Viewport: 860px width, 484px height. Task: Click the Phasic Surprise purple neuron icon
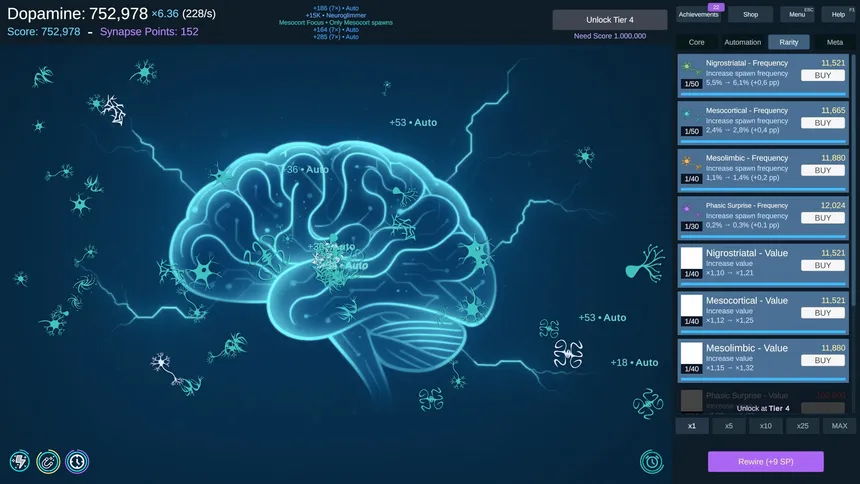click(691, 210)
